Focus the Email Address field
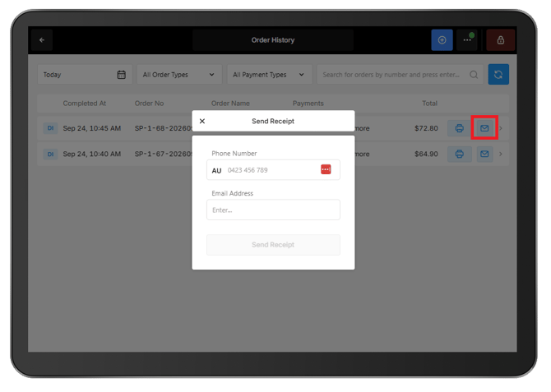The image size is (551, 392). (273, 210)
